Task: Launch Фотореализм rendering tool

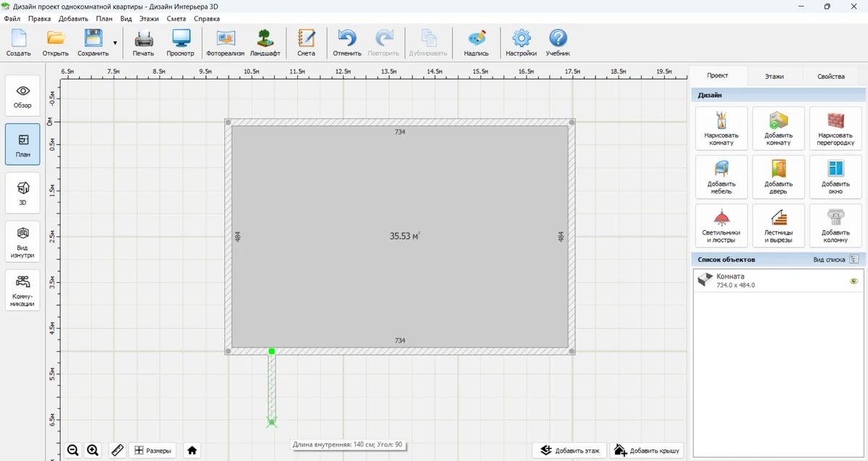Action: coord(226,43)
